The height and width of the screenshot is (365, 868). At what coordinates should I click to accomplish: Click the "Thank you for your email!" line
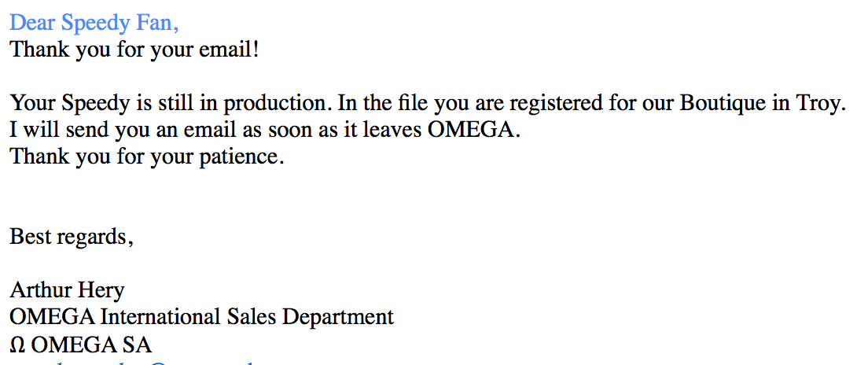point(134,50)
